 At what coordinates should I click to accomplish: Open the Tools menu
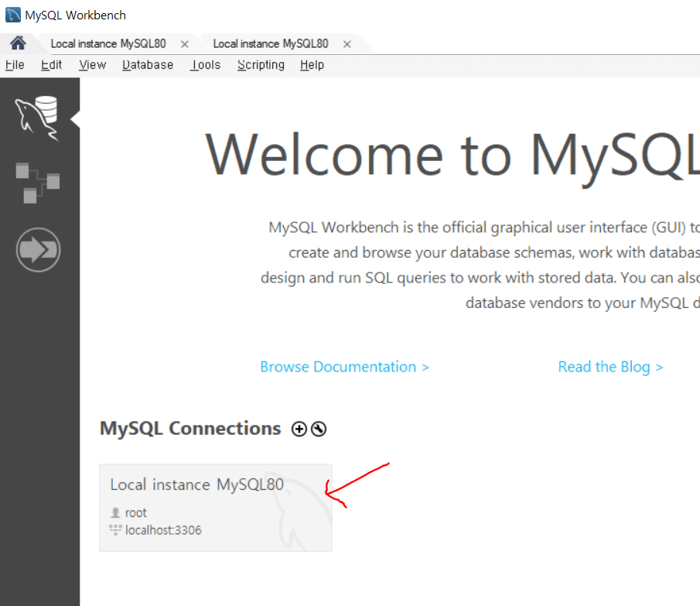coord(206,65)
